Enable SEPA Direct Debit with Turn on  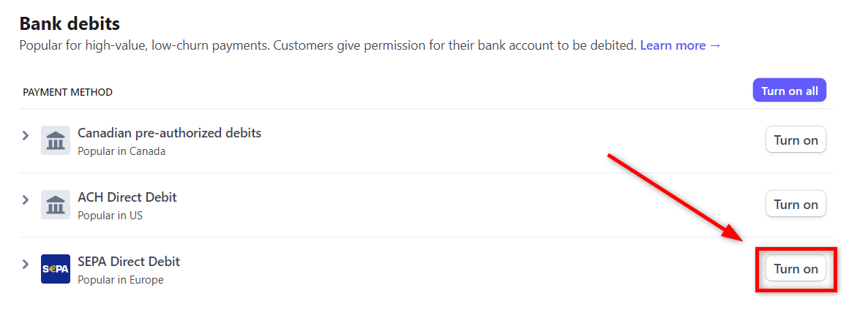pyautogui.click(x=796, y=269)
